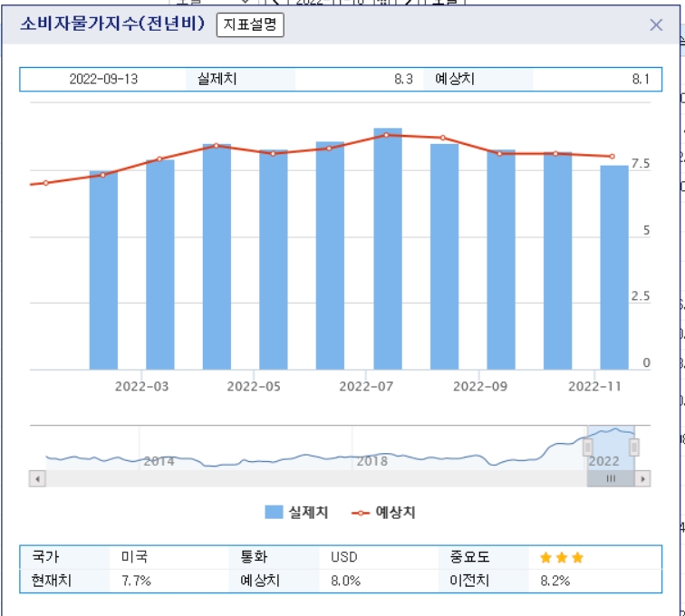Viewport: 685px width, 616px height.
Task: Click the 2014 label in navigator chart
Action: [159, 461]
